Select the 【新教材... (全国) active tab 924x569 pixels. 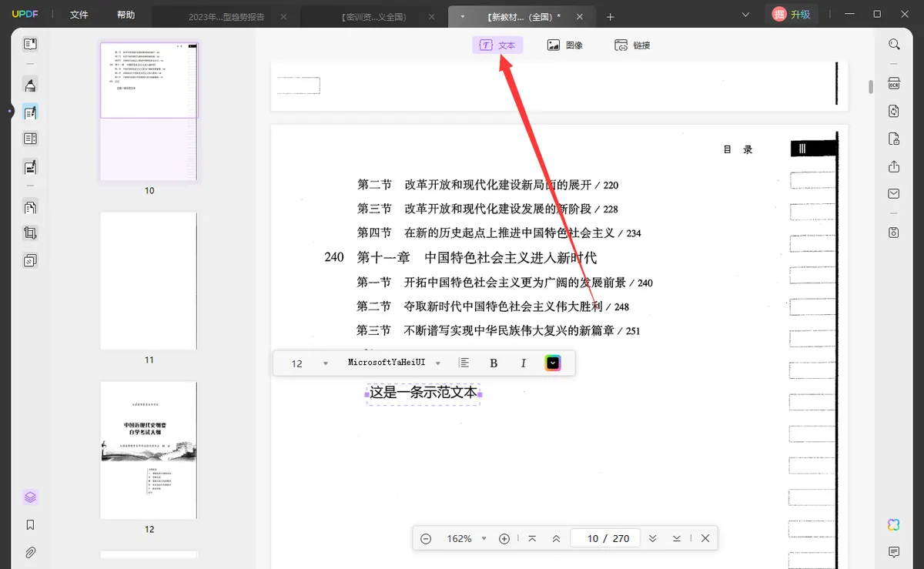[x=521, y=16]
